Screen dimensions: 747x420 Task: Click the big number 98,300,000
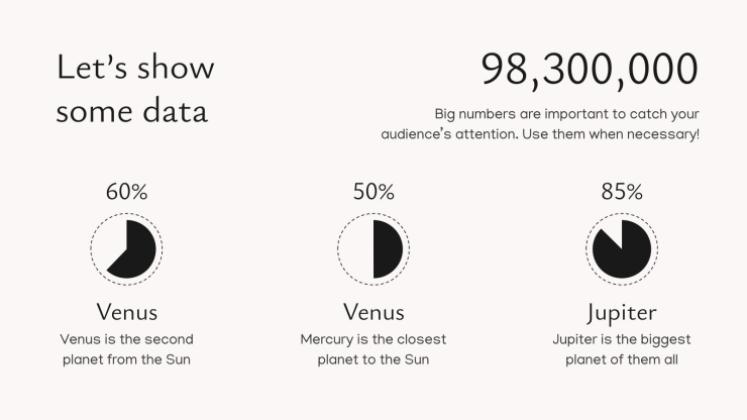pyautogui.click(x=589, y=69)
